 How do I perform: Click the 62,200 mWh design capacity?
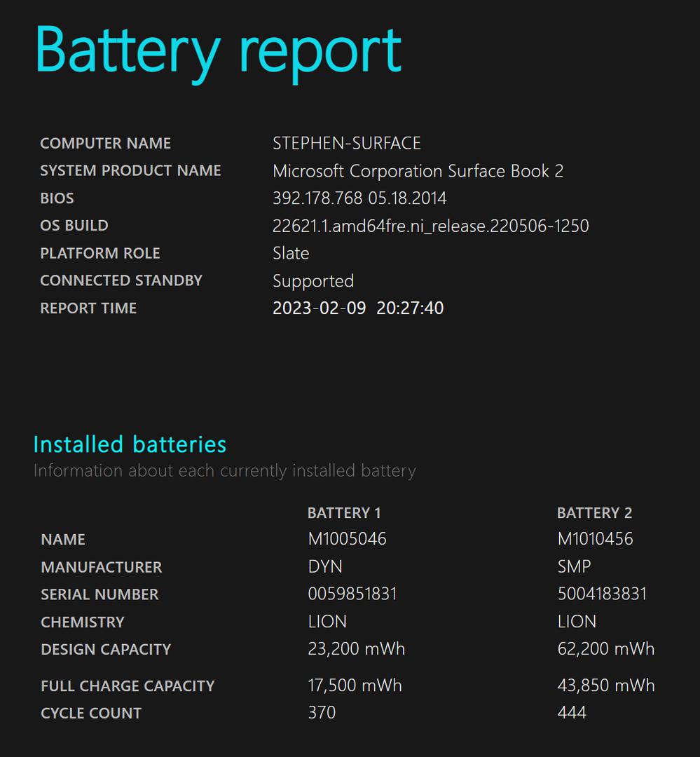coord(605,649)
